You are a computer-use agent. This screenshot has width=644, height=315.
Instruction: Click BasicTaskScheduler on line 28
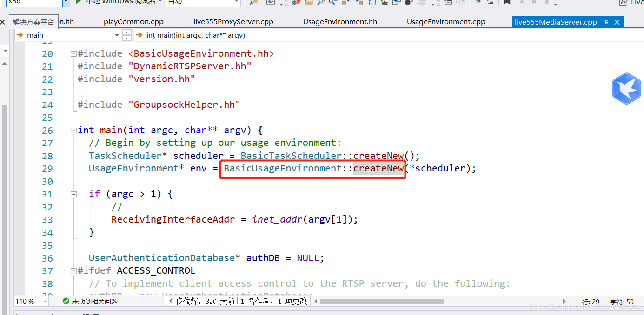pyautogui.click(x=292, y=156)
